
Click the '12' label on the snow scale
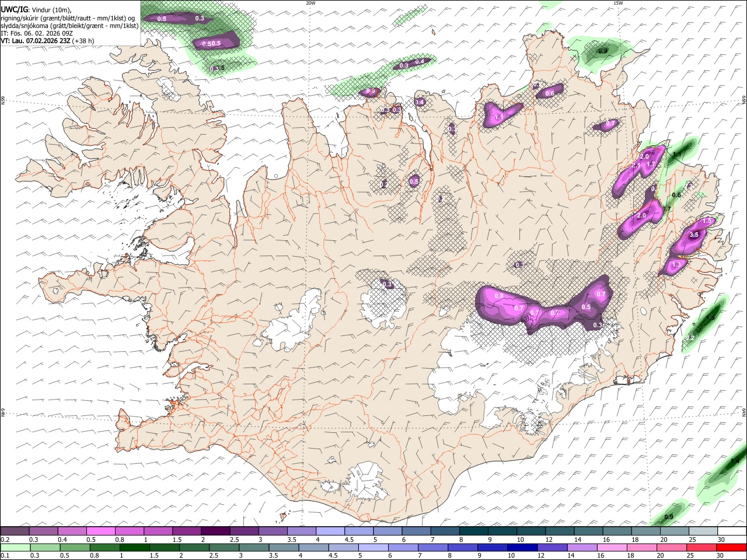[549, 540]
